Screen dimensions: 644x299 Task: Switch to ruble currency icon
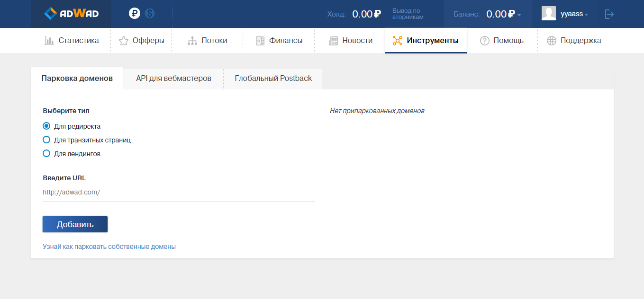tap(135, 14)
